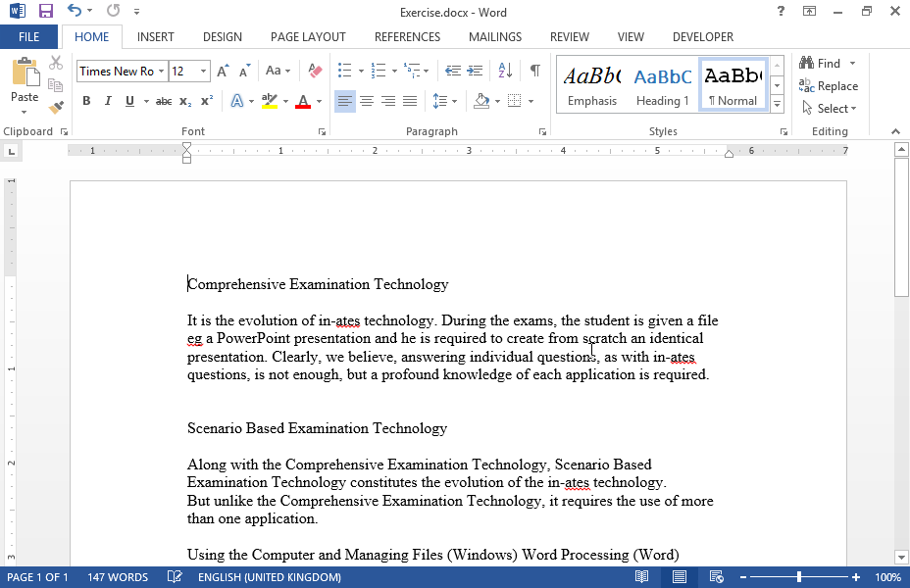The image size is (910, 588).
Task: Switch to the INSERT tab
Action: (156, 37)
